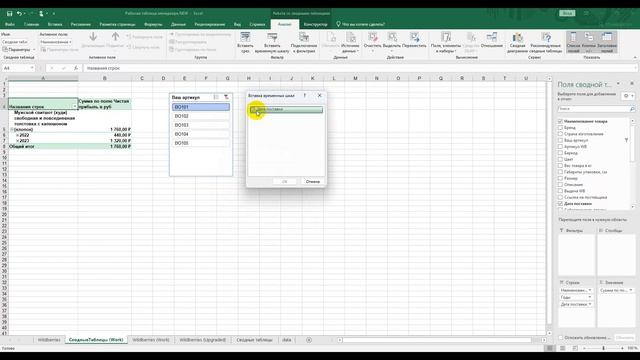Click OK button in timeline dialog
640x360 pixels.
coord(284,182)
